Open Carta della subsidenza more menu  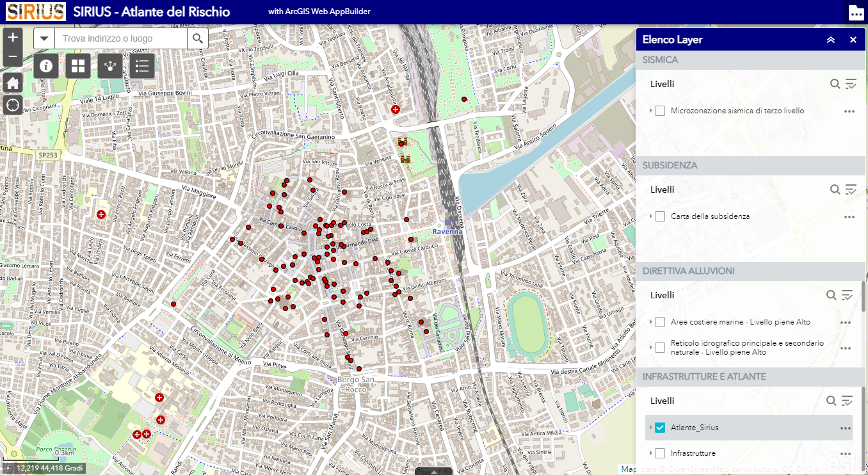click(x=849, y=217)
